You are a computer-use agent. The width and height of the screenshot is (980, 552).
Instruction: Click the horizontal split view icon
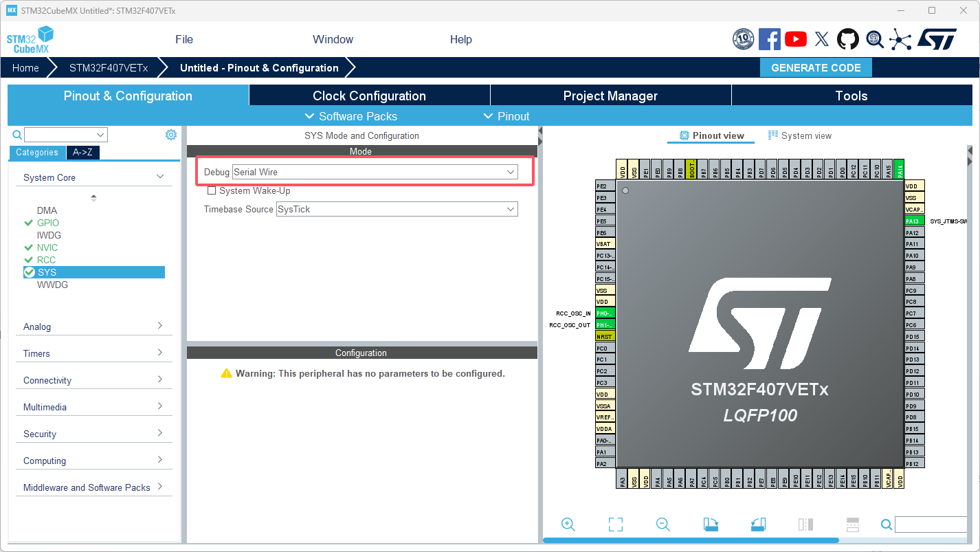[853, 524]
